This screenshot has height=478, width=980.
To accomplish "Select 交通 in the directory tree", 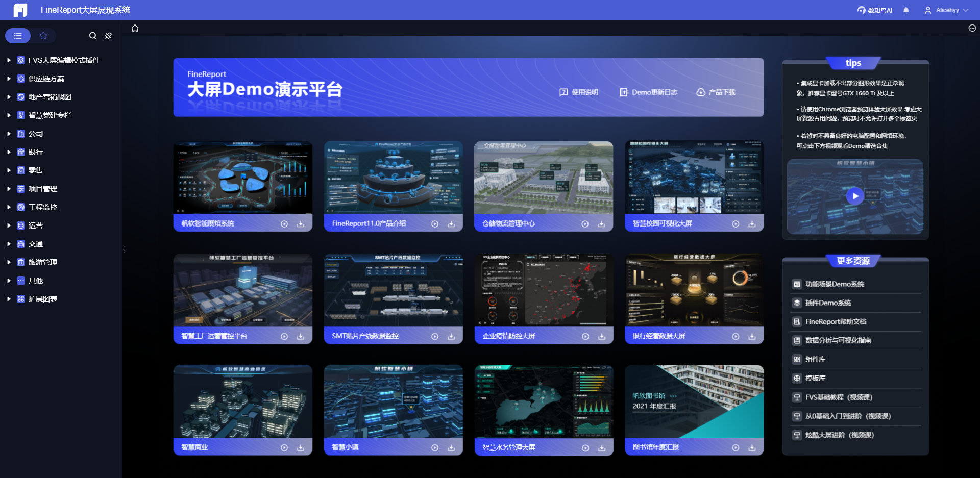I will point(36,244).
